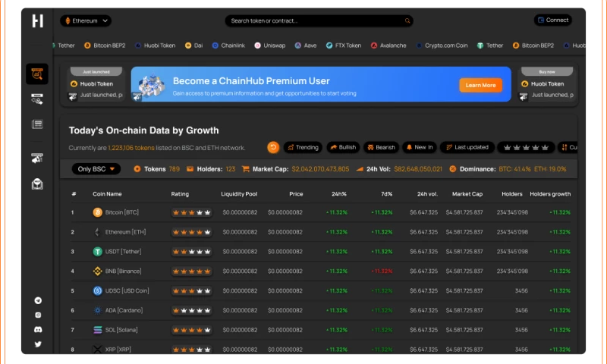
Task: Open the Buy now Huobi Token card
Action: tap(547, 84)
